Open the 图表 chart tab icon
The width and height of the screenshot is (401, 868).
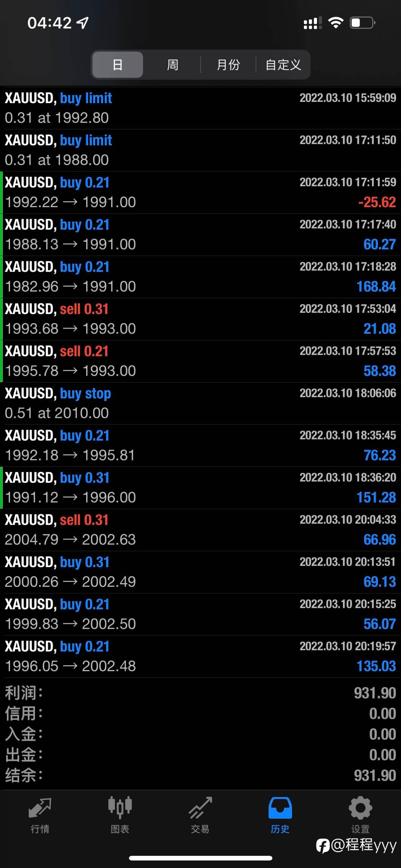(x=120, y=808)
